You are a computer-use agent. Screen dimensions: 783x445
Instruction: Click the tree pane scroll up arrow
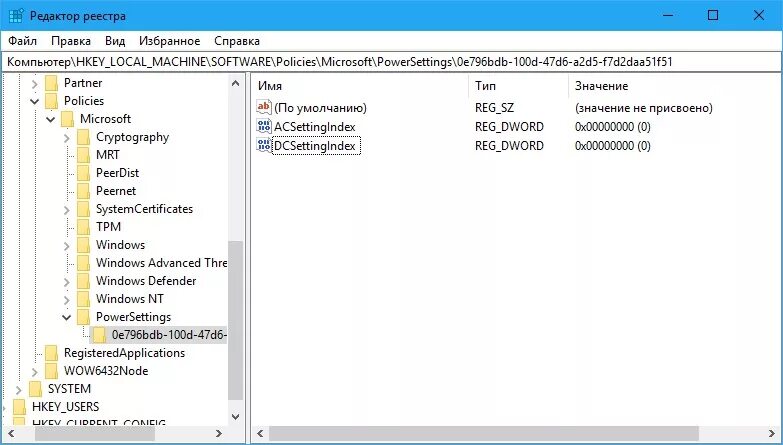236,83
